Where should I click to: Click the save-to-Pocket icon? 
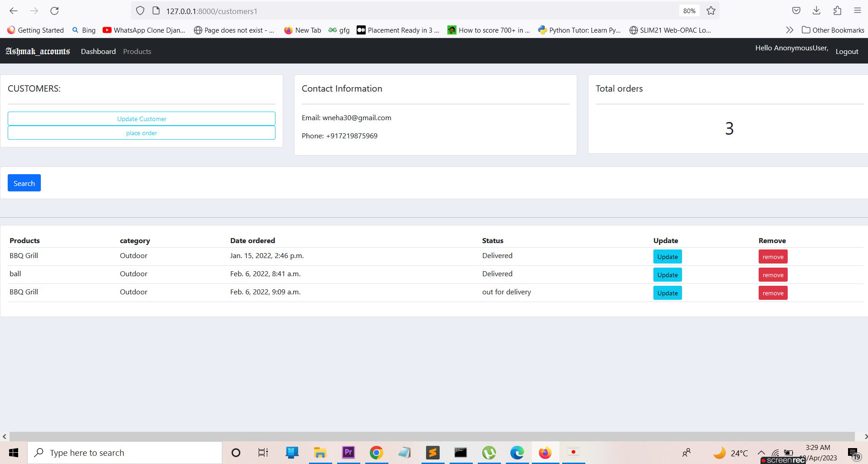[x=796, y=10]
